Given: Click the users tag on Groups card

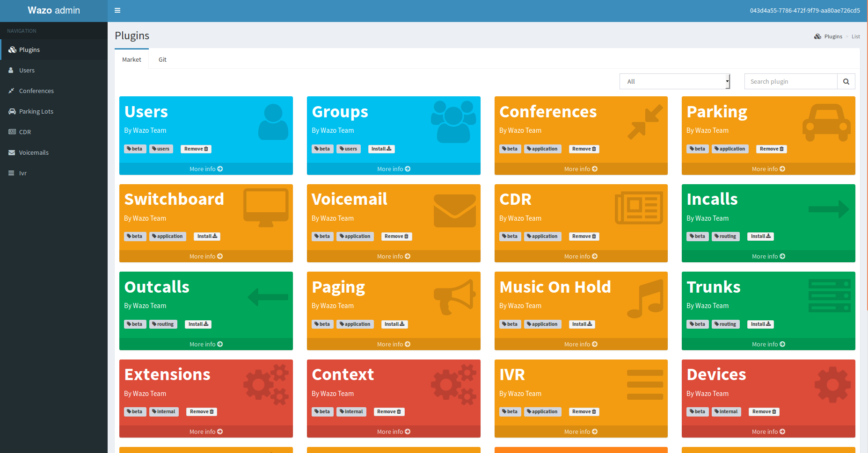Looking at the screenshot, I should [x=349, y=149].
